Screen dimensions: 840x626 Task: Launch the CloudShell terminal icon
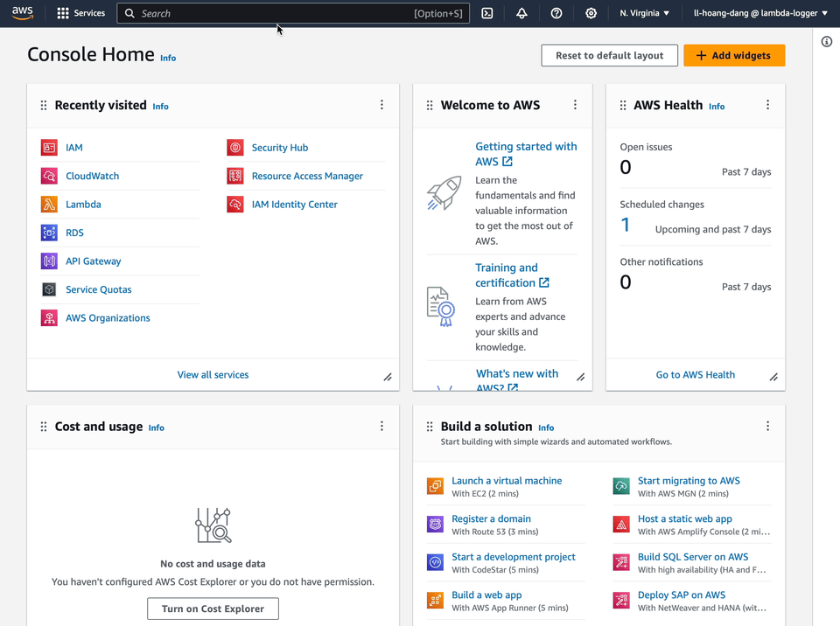click(x=487, y=13)
